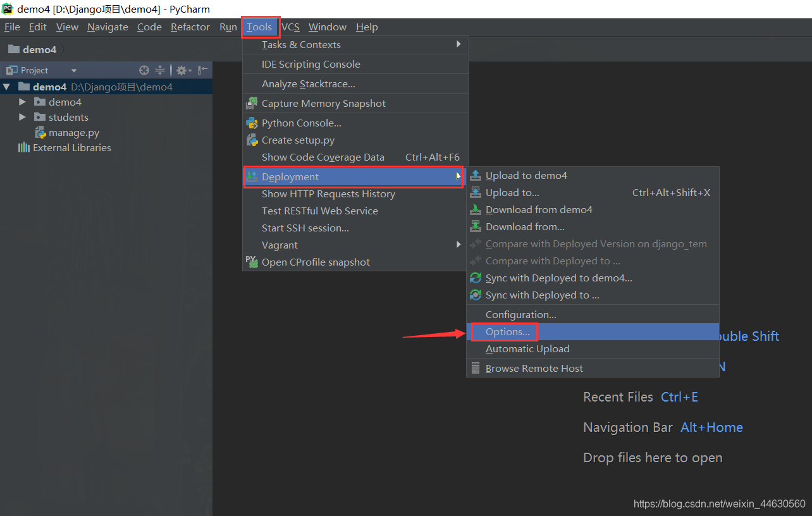
Task: Click the demo4 breadcrumb in navigation bar
Action: pos(40,49)
